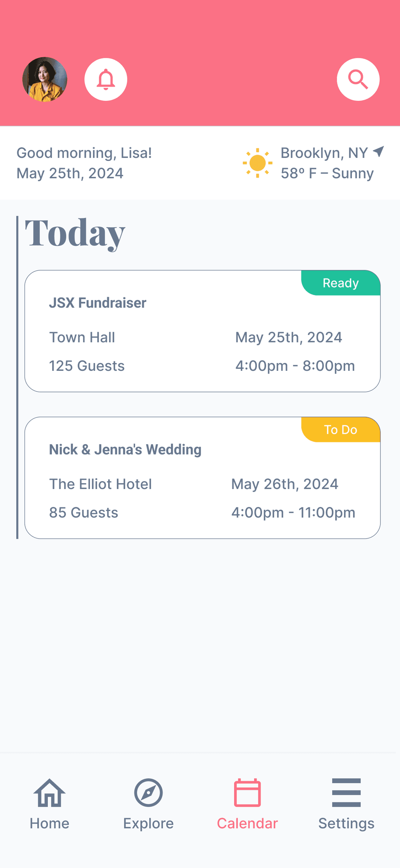Viewport: 400px width, 868px height.
Task: Click the Ready status badge
Action: pos(341,283)
